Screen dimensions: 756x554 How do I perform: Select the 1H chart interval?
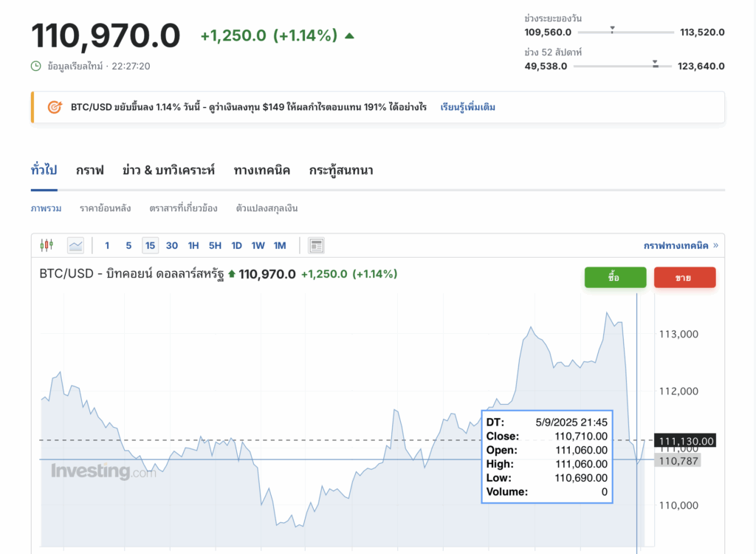pyautogui.click(x=193, y=245)
